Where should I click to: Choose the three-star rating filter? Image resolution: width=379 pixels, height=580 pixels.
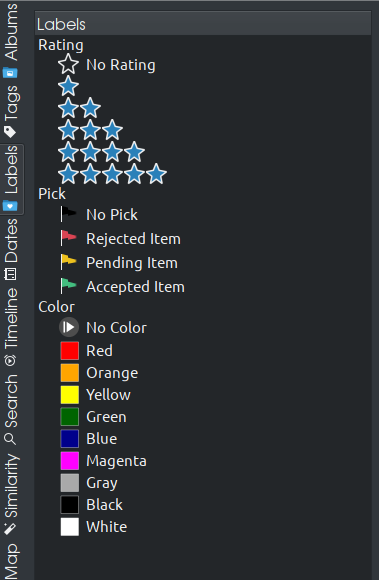click(x=91, y=130)
